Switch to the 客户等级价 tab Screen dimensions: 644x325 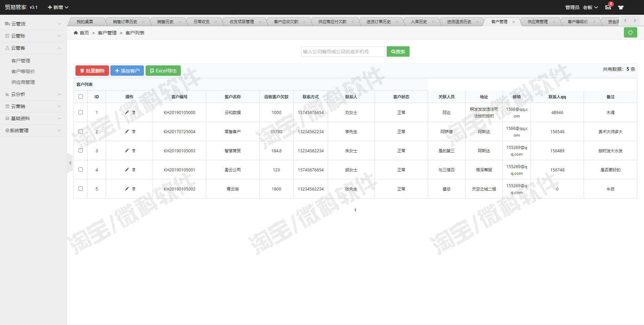[578, 22]
